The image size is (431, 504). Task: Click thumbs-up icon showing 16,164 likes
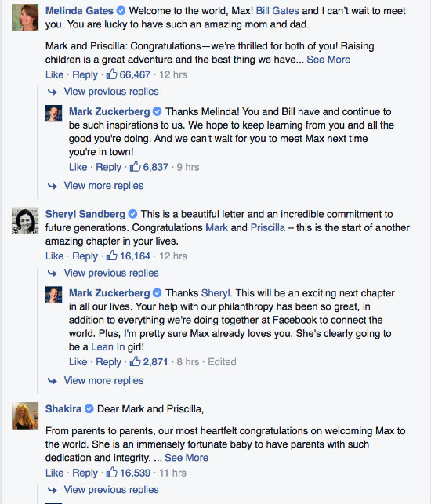tap(111, 256)
